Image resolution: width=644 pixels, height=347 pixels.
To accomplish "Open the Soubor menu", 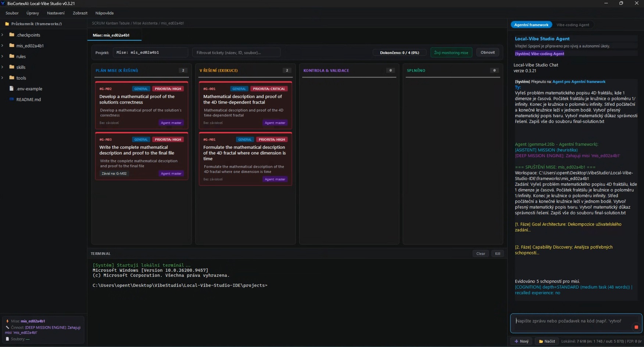I will tap(12, 13).
